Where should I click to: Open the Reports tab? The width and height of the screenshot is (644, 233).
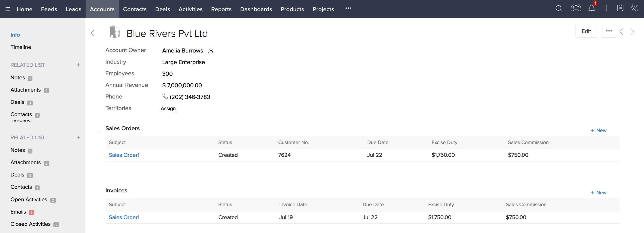point(221,9)
